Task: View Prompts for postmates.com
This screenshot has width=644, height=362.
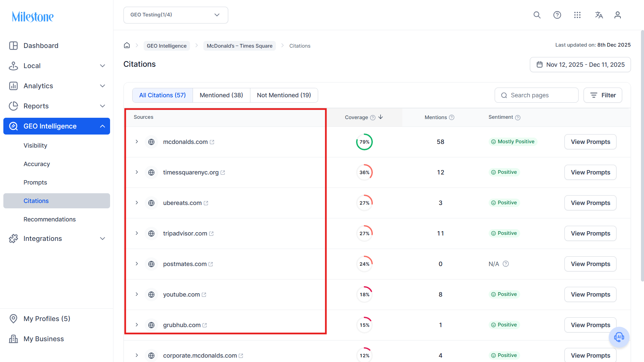Action: pyautogui.click(x=590, y=264)
